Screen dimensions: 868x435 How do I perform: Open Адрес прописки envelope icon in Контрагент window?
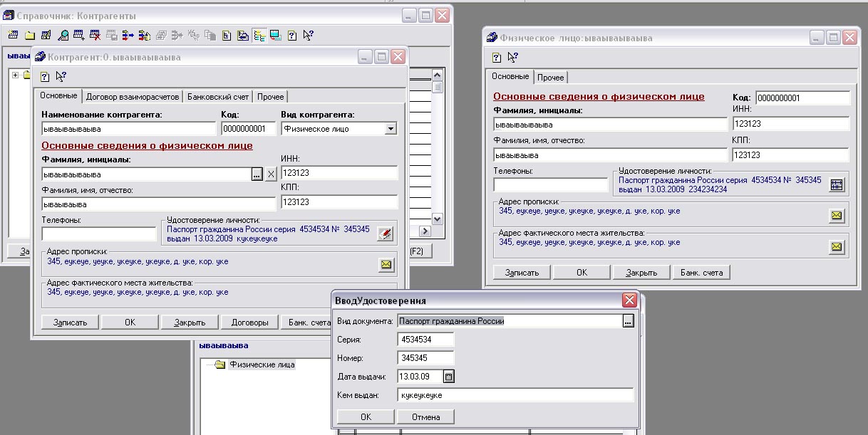pos(386,265)
